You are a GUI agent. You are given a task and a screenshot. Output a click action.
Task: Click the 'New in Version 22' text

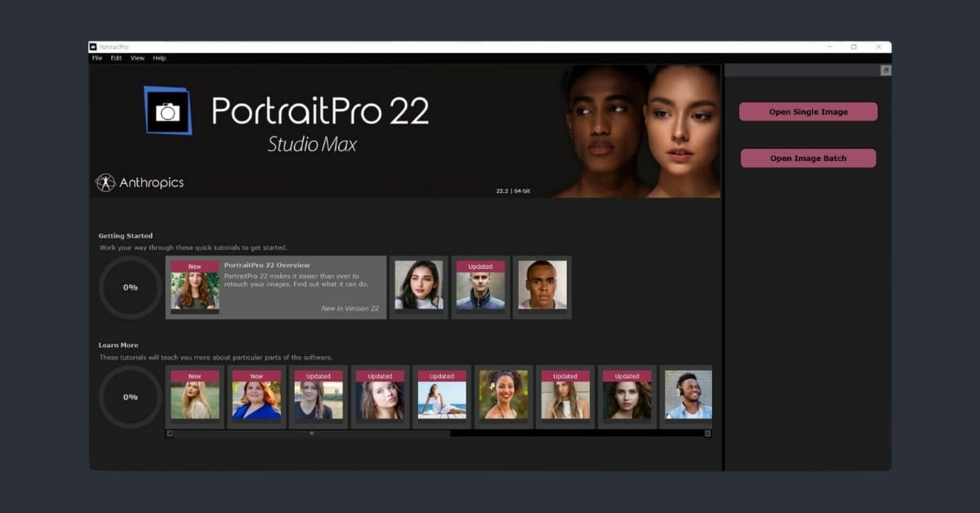coord(350,309)
